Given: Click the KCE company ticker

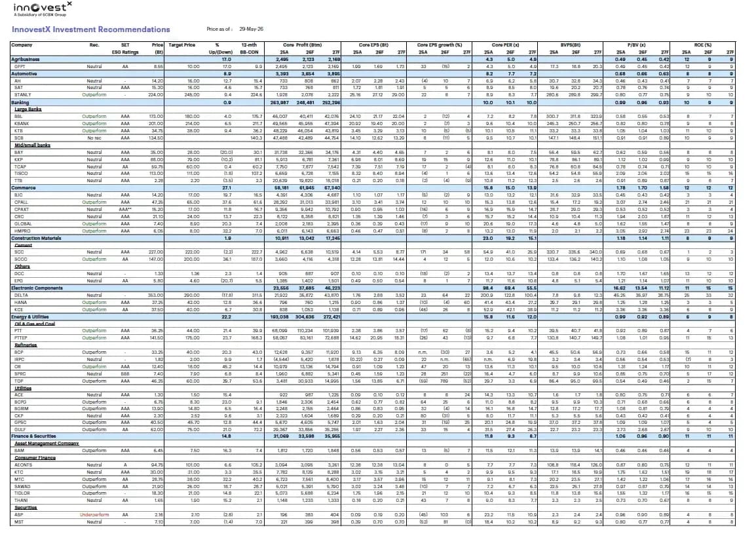Looking at the screenshot, I should pyautogui.click(x=19, y=310).
